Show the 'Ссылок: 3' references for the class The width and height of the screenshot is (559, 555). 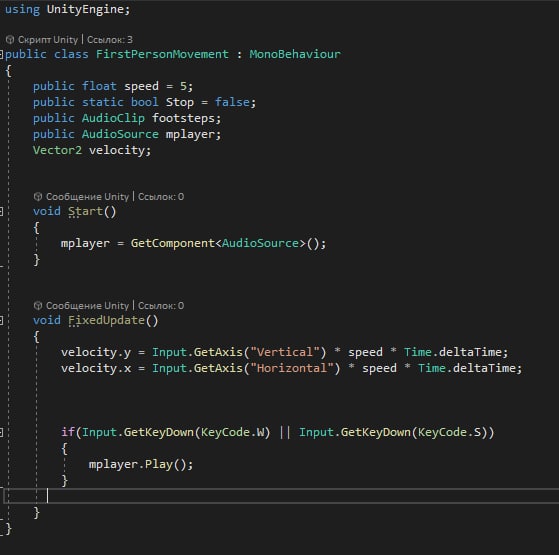point(110,40)
